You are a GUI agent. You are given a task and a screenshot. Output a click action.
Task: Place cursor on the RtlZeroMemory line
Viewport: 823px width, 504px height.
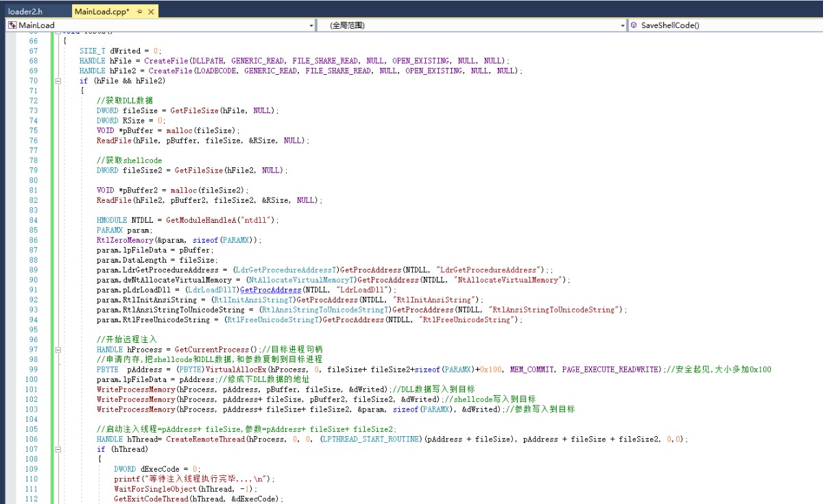click(179, 240)
